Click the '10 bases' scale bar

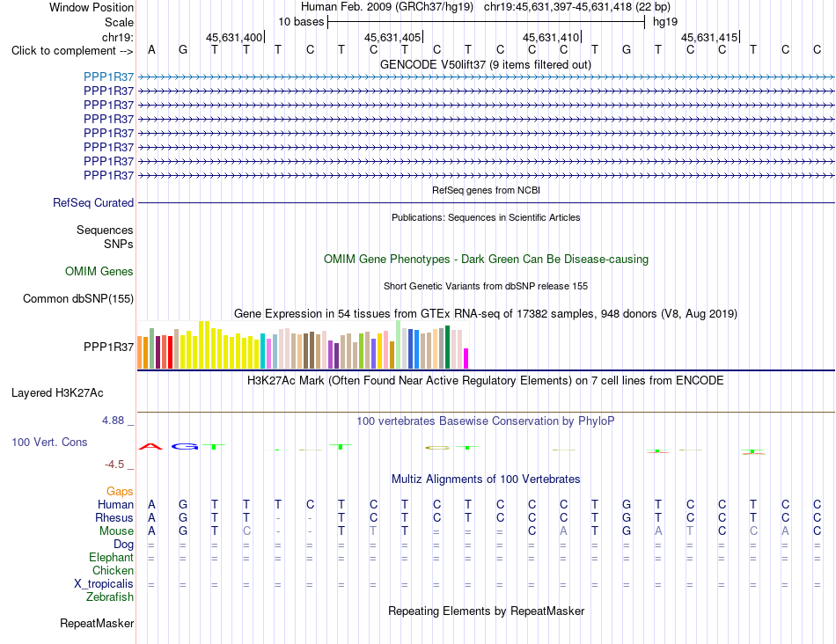(487, 22)
